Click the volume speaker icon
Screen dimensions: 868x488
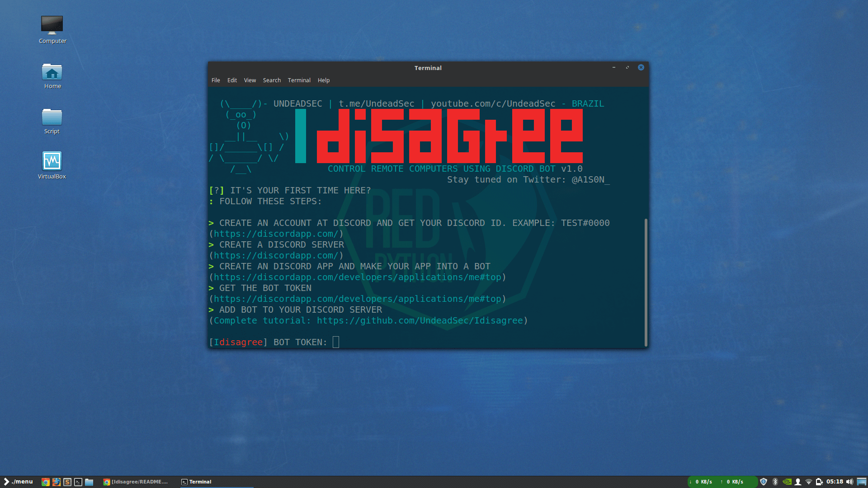(x=849, y=482)
